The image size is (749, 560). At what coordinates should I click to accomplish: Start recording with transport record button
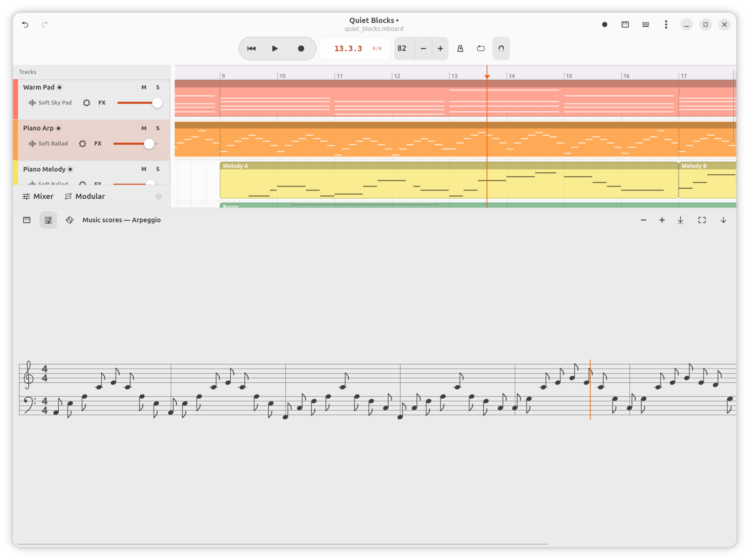(x=301, y=48)
